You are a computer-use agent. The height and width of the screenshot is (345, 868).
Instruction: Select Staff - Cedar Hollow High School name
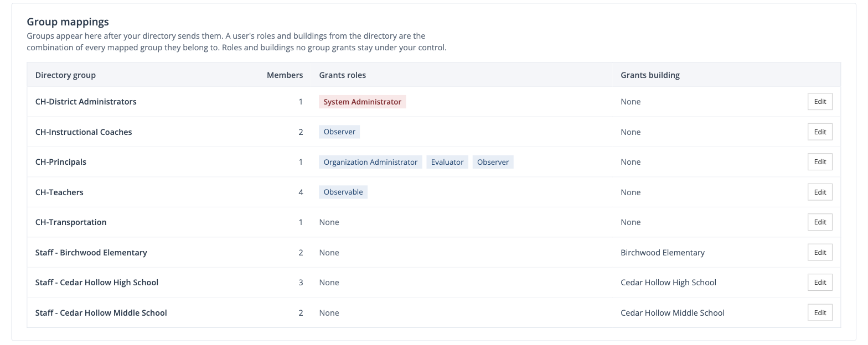[x=97, y=283]
